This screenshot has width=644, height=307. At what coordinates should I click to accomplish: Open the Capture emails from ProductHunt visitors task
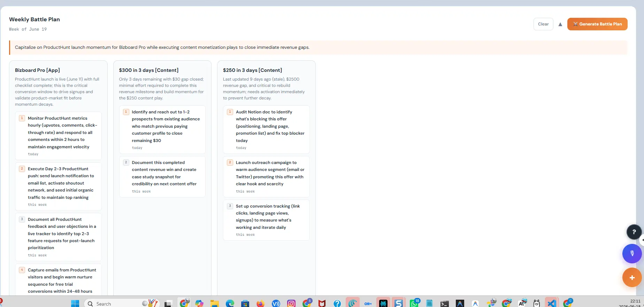(58, 280)
